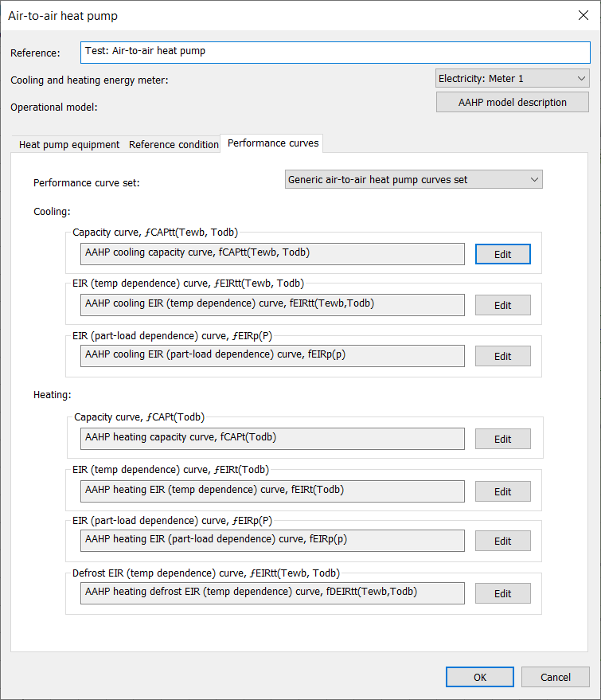The height and width of the screenshot is (700, 601).
Task: Edit the cooling capacity curve
Action: (502, 255)
